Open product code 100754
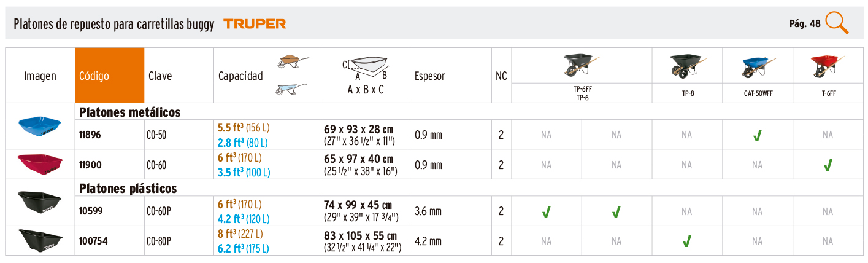The width and height of the screenshot is (868, 263). click(93, 241)
